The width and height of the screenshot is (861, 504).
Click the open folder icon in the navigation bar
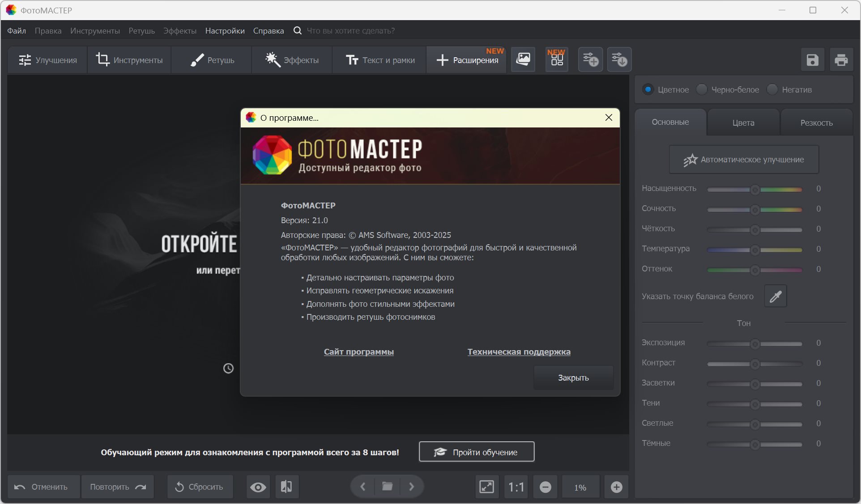pos(387,486)
